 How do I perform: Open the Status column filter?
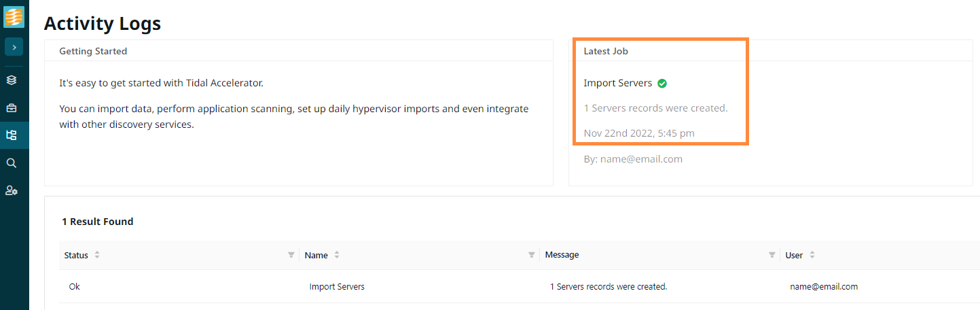[x=291, y=255]
